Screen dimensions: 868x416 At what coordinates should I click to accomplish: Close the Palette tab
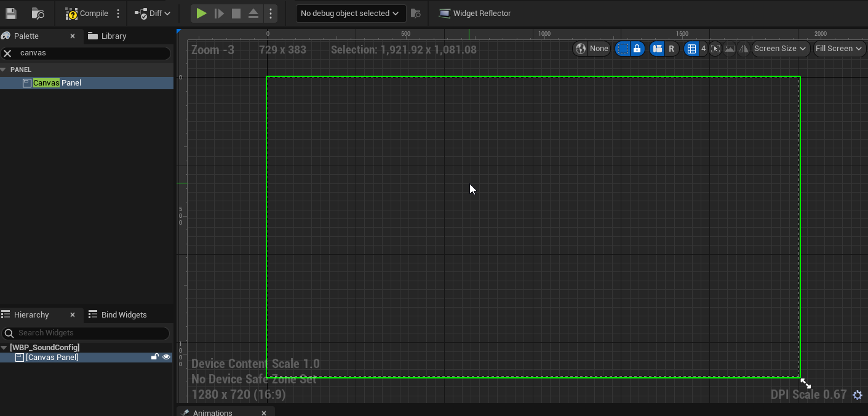point(73,36)
